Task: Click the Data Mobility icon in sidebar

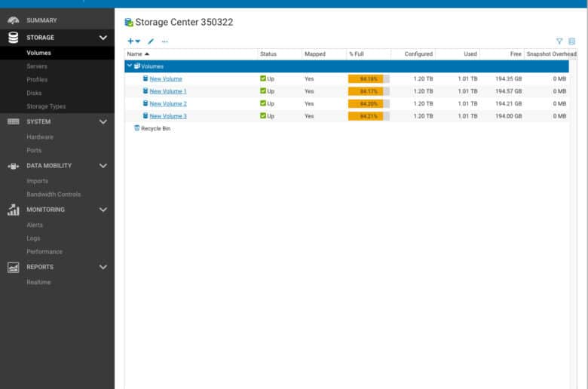Action: pos(13,166)
